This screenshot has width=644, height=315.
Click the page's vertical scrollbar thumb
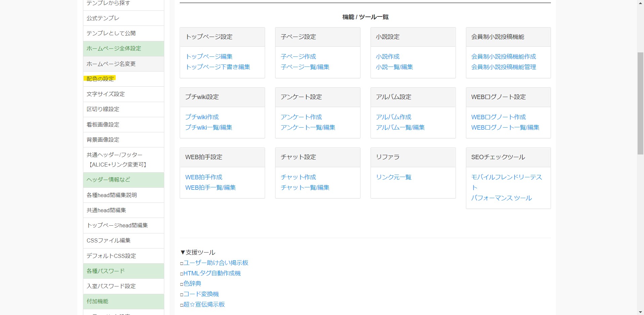tap(640, 103)
